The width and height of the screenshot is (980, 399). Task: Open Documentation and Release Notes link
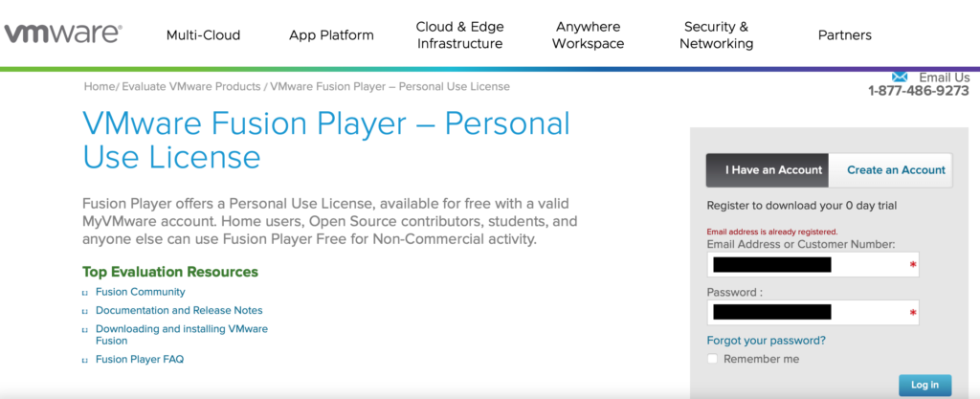179,310
